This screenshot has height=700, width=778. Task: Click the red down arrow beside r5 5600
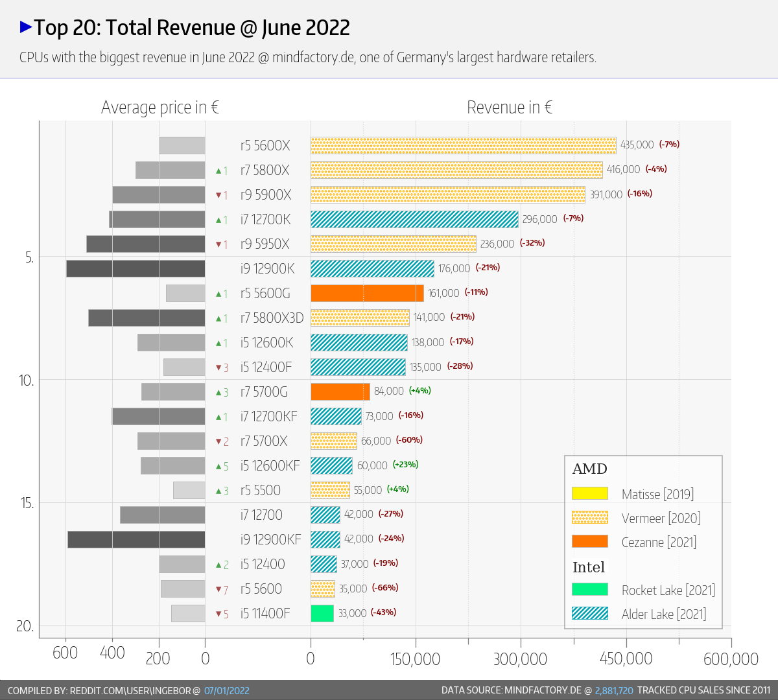coord(219,590)
